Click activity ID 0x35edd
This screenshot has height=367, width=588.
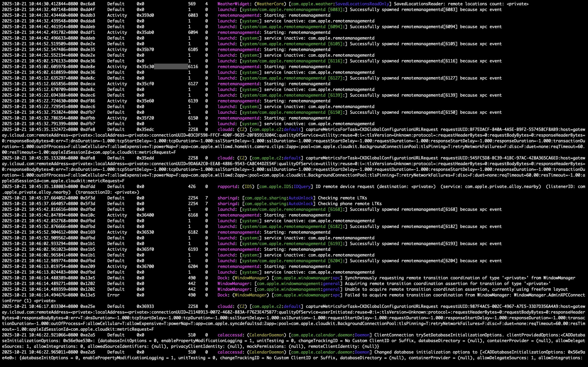[x=145, y=158]
